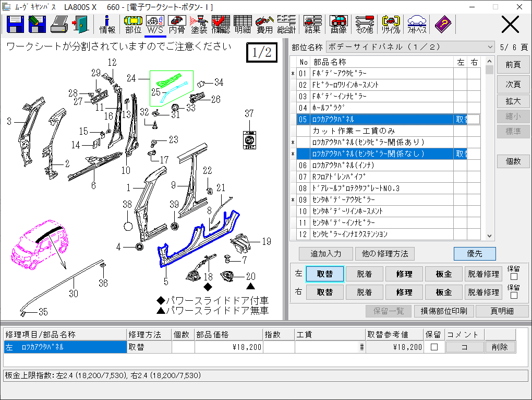
Task: Click the 結果 results toolbar icon
Action: pos(312,24)
